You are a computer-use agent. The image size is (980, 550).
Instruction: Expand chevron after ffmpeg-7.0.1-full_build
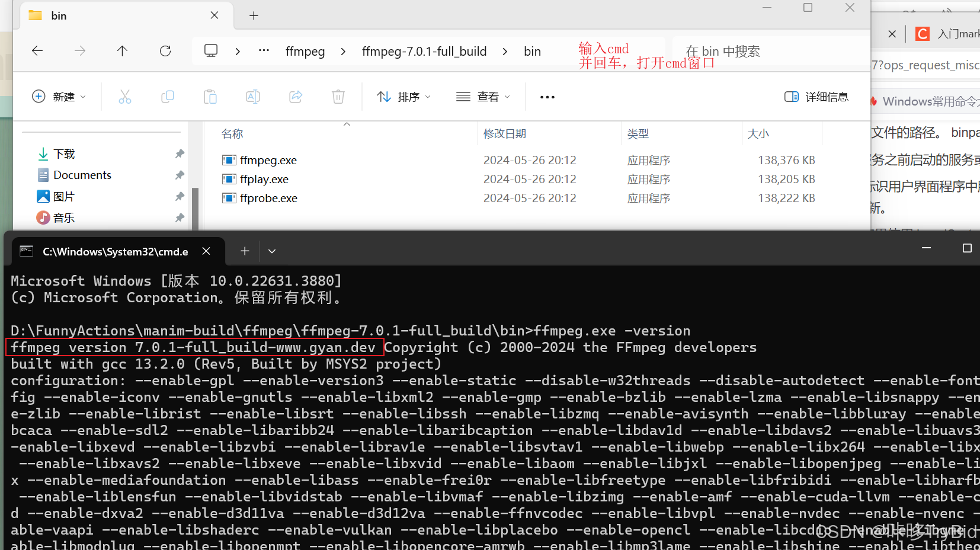505,52
